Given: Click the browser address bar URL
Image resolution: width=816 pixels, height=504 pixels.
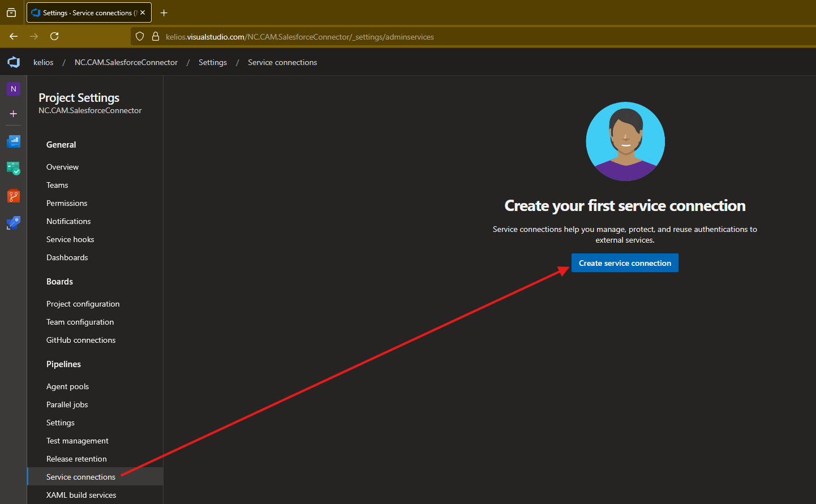Looking at the screenshot, I should tap(300, 37).
